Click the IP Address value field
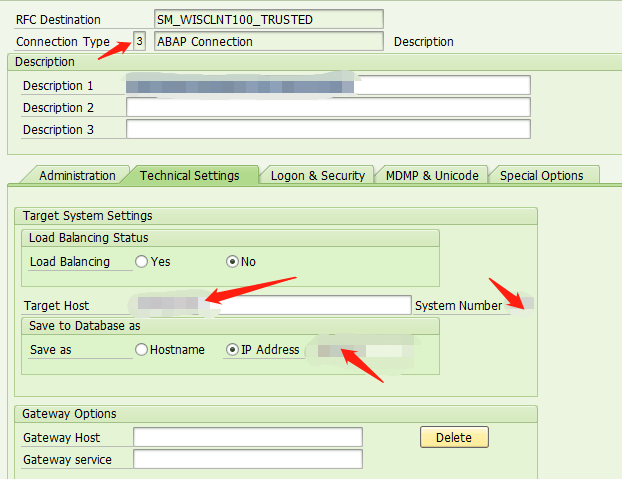The image size is (622, 479). [365, 351]
